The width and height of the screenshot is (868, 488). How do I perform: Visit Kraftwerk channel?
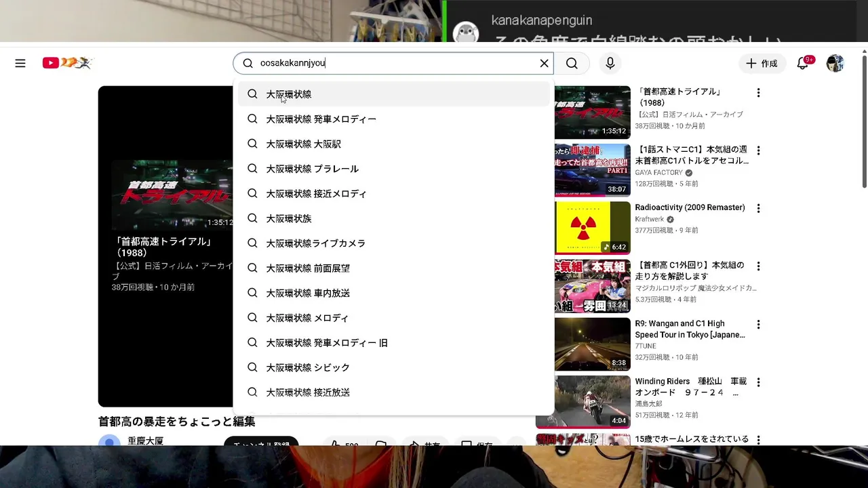[x=650, y=220]
